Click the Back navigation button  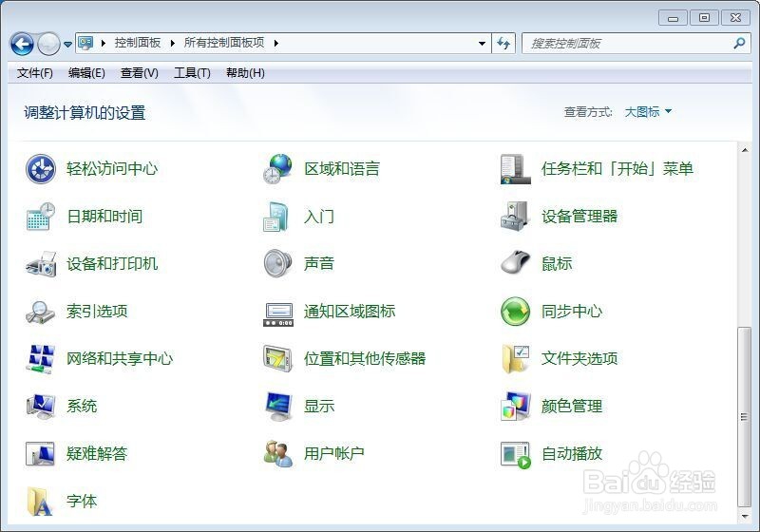point(22,44)
